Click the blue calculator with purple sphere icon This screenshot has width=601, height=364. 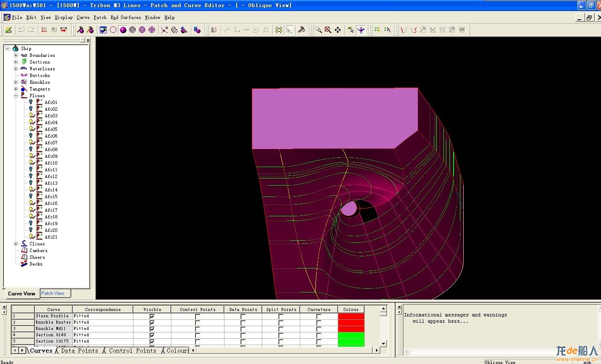click(197, 30)
